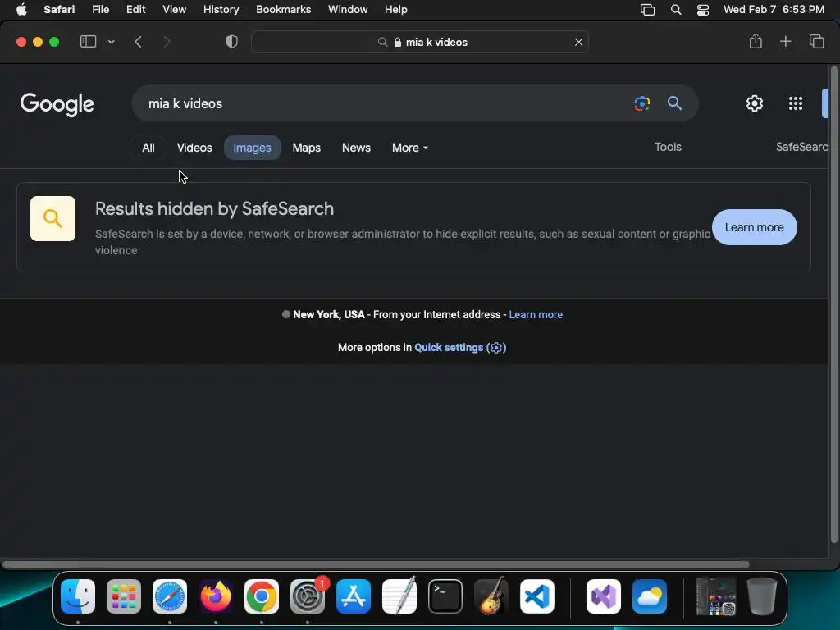The image size is (840, 630).
Task: Click the blue magnifier search button
Action: pyautogui.click(x=674, y=103)
